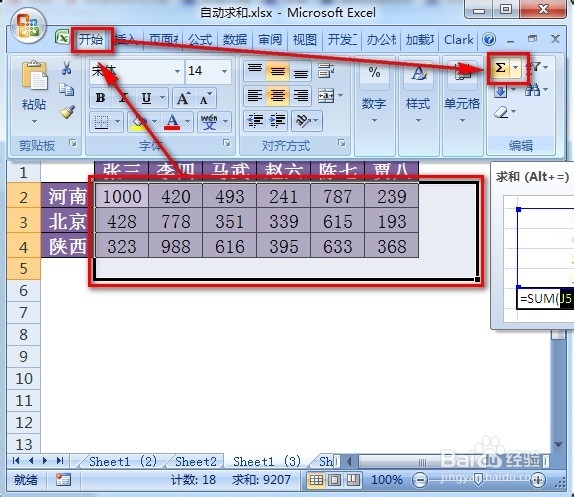Decrease indent icon
Viewport: 574px width, 497px height.
click(x=256, y=120)
